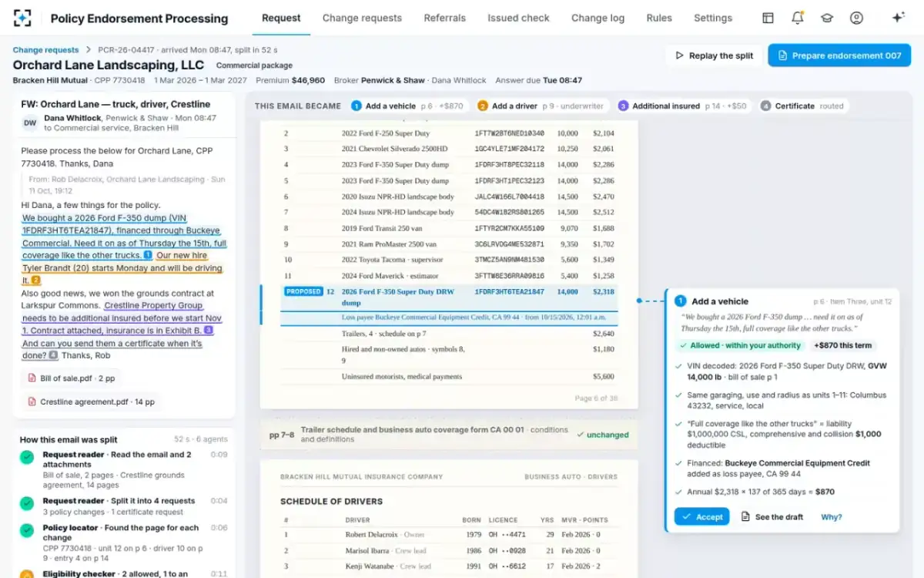Open the AI sparkle assistant icon

(898, 18)
